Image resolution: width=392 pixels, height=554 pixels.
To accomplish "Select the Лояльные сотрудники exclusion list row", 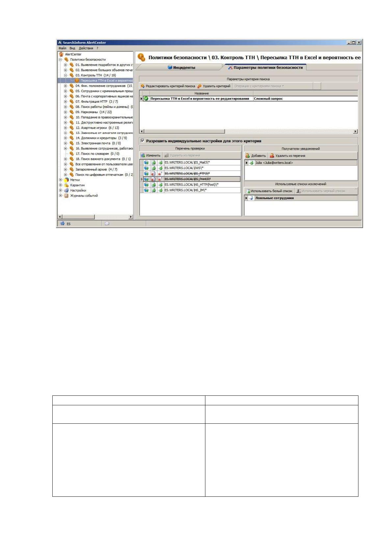I will coord(301,198).
